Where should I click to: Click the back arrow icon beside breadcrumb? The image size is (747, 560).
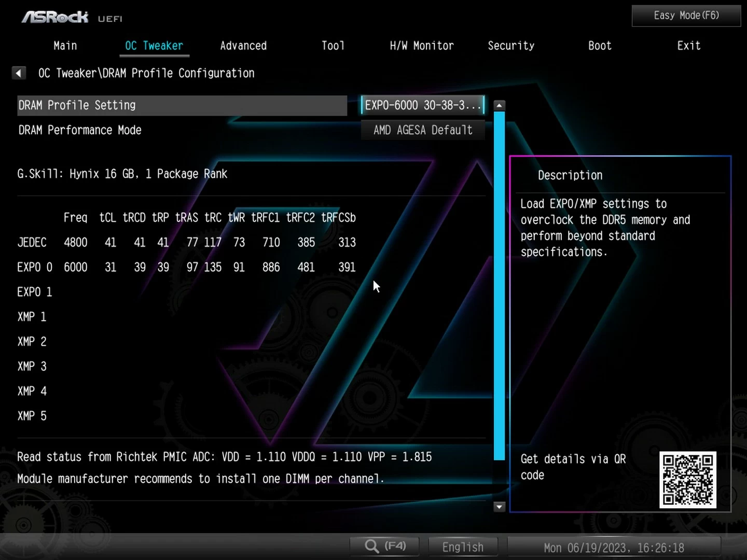[x=19, y=73]
